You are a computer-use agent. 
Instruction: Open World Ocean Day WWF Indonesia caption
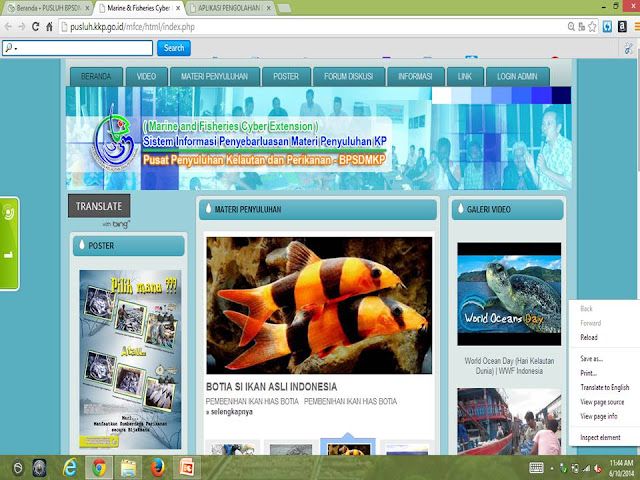[509, 366]
